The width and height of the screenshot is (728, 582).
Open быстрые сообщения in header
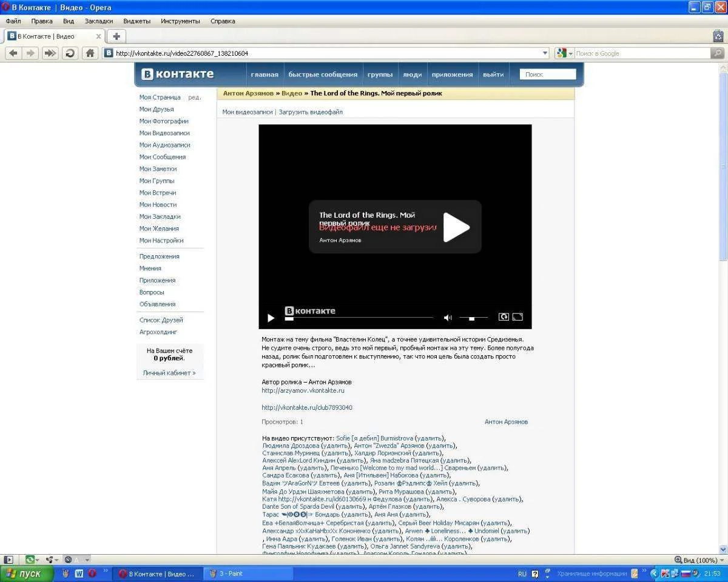click(x=323, y=75)
